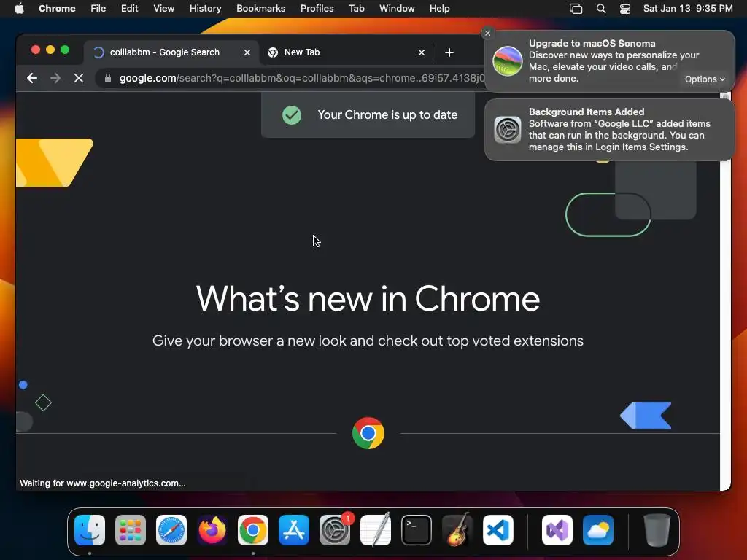Launch Safari from the Dock
Screen dimensions: 747x560
pyautogui.click(x=171, y=530)
